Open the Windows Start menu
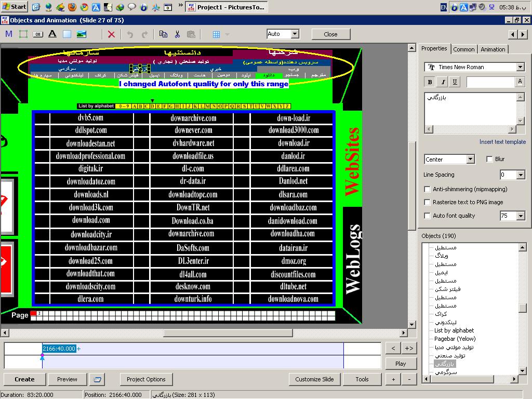 tap(15, 7)
